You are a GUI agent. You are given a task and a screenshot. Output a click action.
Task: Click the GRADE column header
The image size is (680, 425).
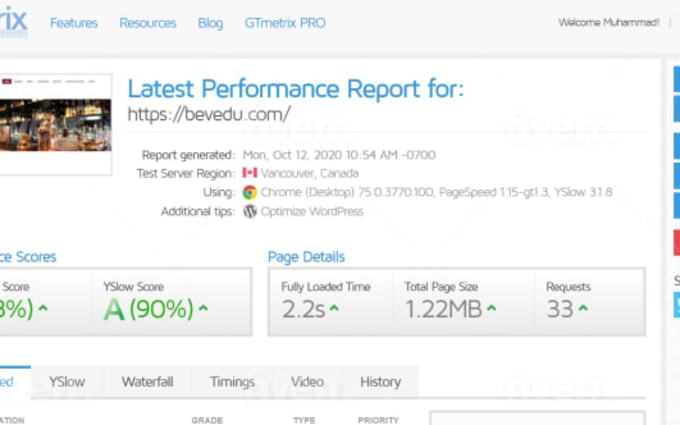click(x=207, y=420)
